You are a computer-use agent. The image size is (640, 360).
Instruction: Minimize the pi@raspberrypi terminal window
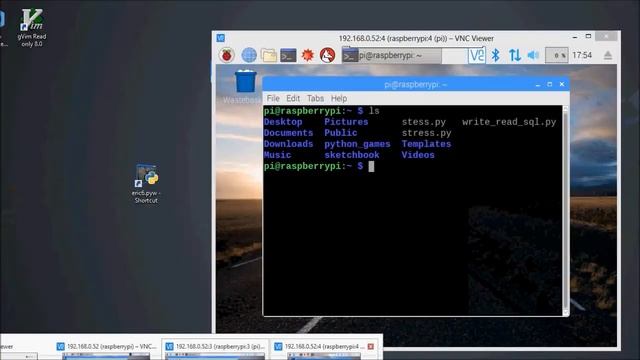tap(538, 84)
